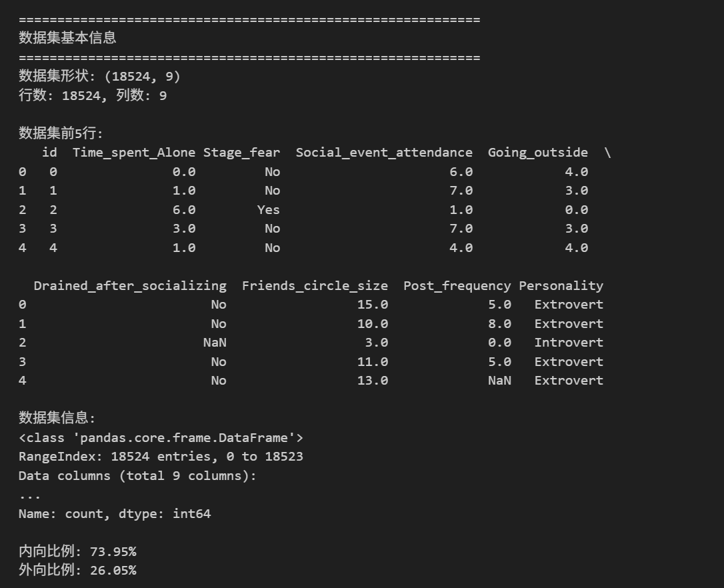Click the Going_outside column header
Screen dimensions: 724x588
click(538, 153)
